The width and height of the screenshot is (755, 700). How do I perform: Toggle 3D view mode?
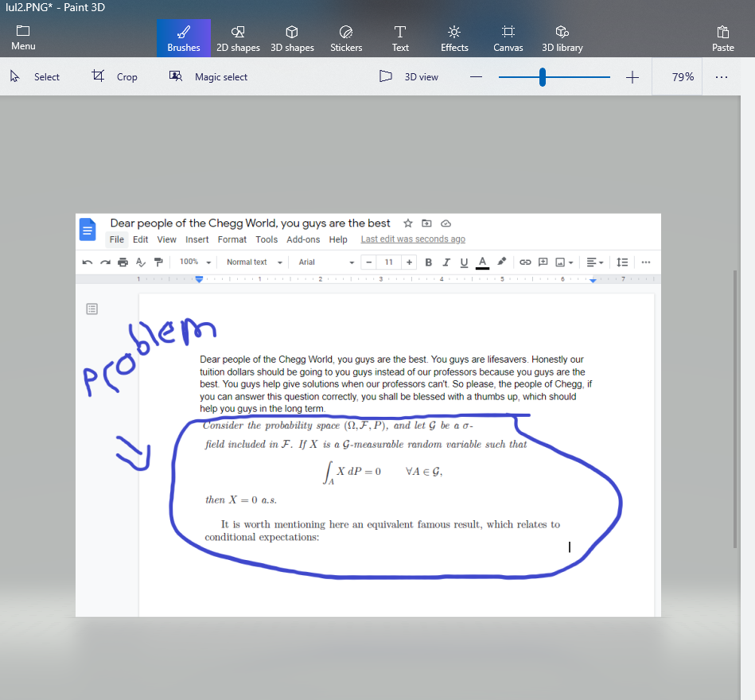pos(409,76)
